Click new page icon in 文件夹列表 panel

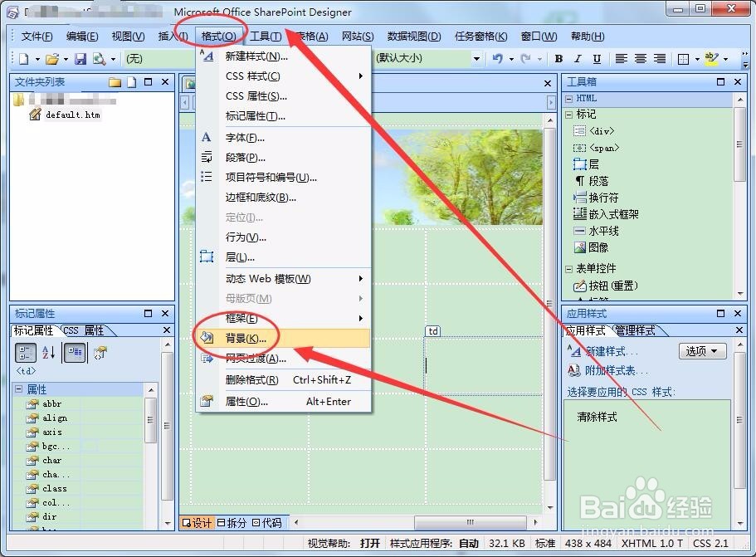[132, 82]
